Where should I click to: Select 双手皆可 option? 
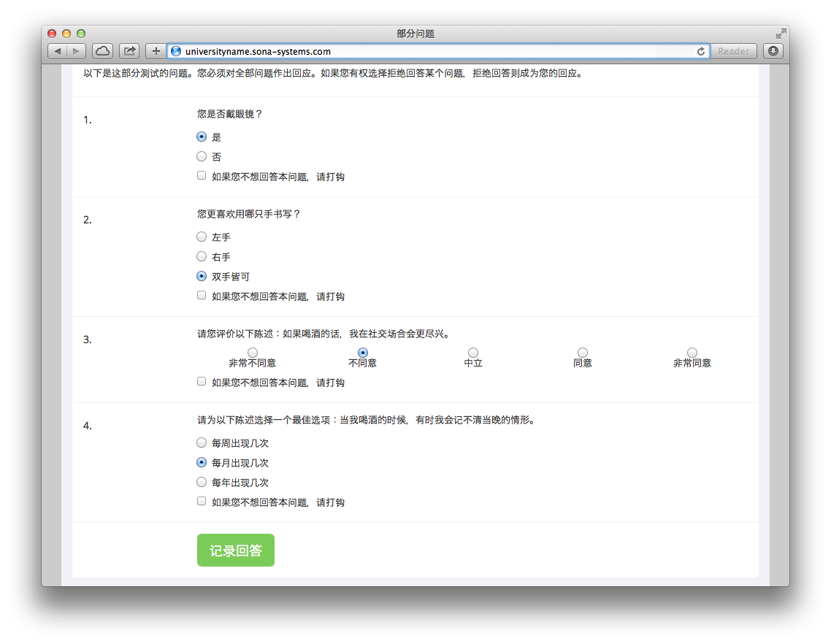tap(202, 276)
